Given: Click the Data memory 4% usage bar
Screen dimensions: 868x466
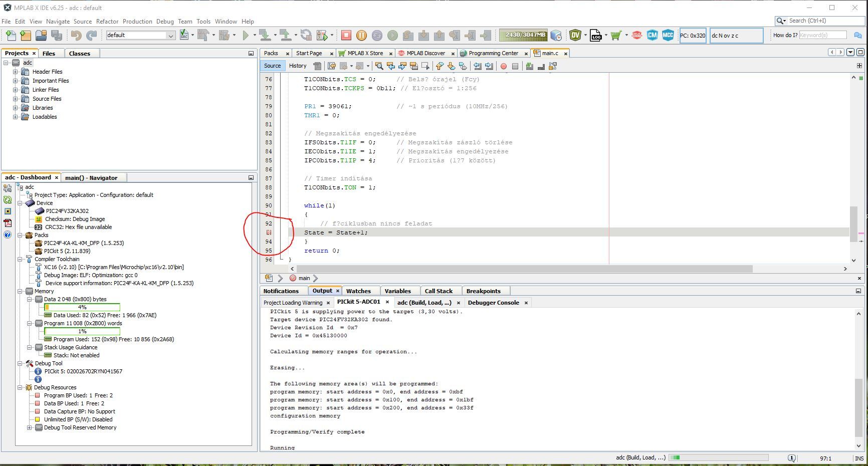Looking at the screenshot, I should point(82,307).
